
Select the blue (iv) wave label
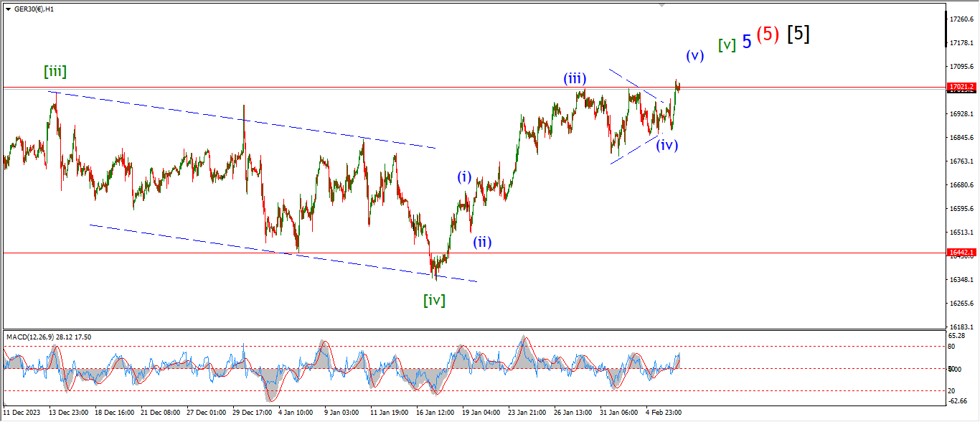pos(667,144)
